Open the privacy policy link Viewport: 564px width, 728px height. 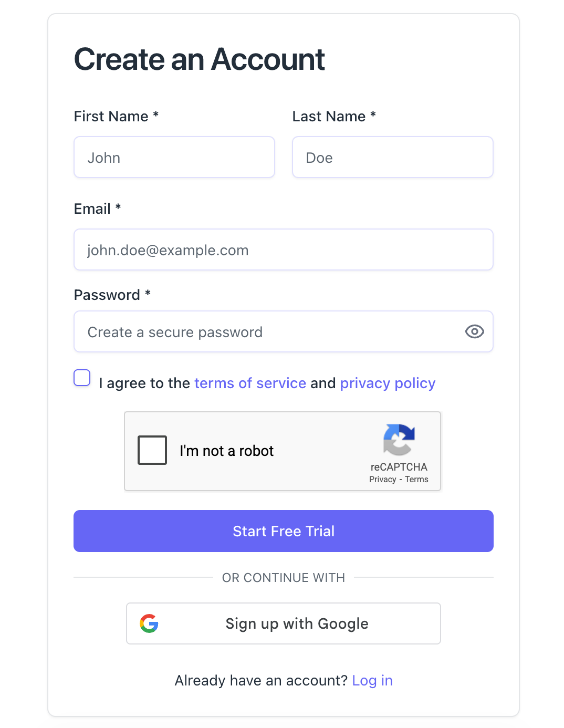click(388, 383)
